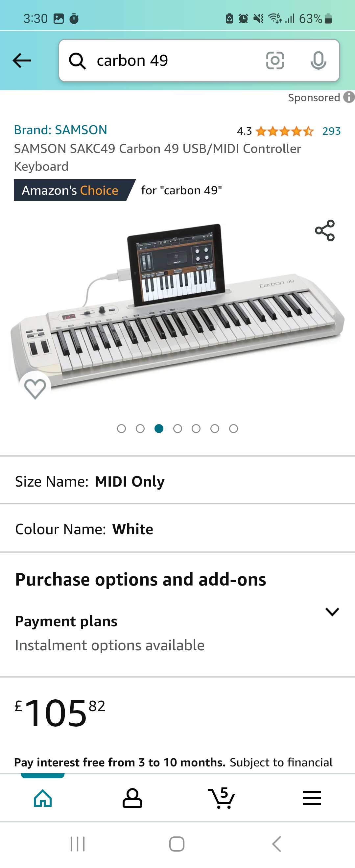The image size is (355, 868).
Task: Expand Payment plans chevron
Action: tap(332, 612)
